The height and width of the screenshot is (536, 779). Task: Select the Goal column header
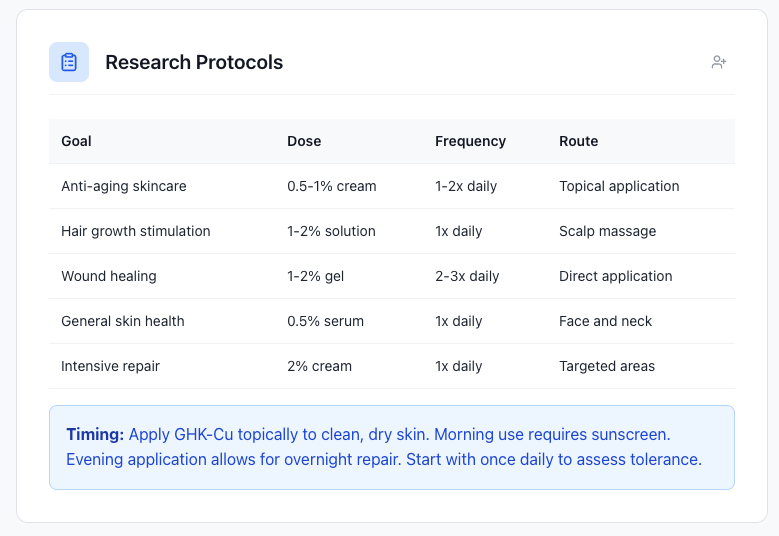[77, 141]
